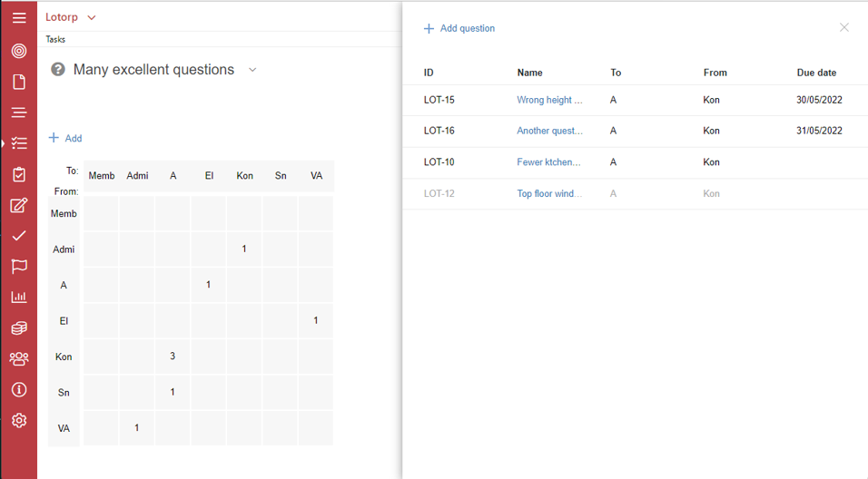Select the Kon to A cell showing 3
Image resolution: width=868 pixels, height=479 pixels.
173,357
